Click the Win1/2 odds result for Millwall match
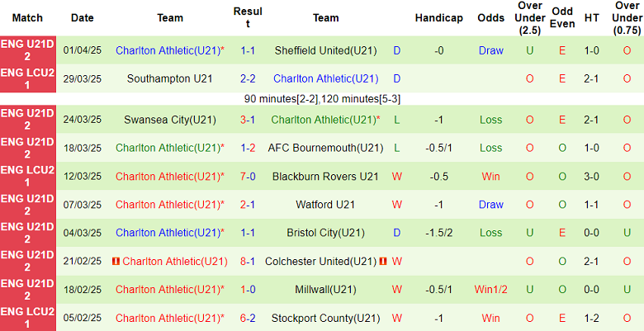644x331 pixels. pyautogui.click(x=490, y=290)
